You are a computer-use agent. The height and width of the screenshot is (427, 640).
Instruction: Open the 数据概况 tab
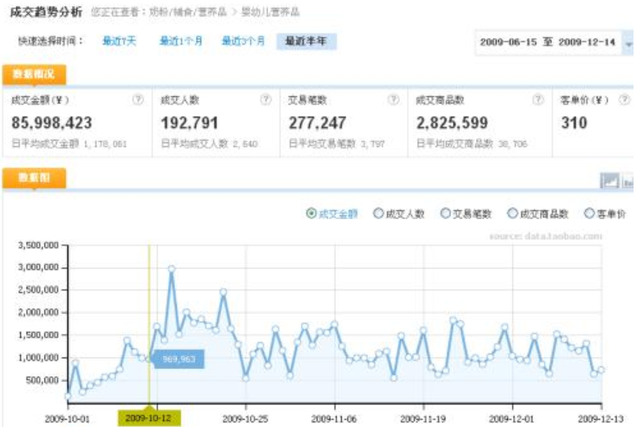click(34, 74)
